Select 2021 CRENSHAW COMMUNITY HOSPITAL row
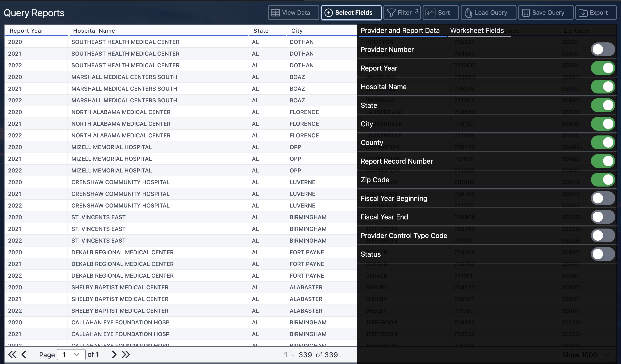Screen dimensions: 621x364 click(181, 194)
